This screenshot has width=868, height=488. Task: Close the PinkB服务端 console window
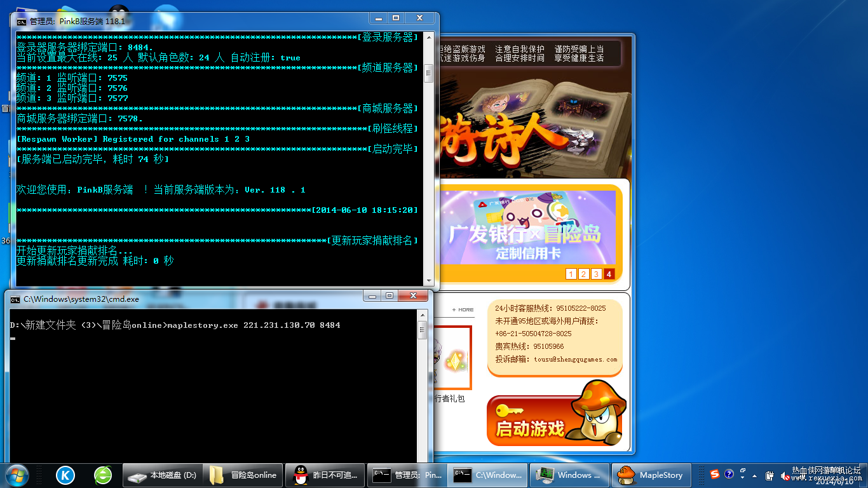pyautogui.click(x=419, y=18)
